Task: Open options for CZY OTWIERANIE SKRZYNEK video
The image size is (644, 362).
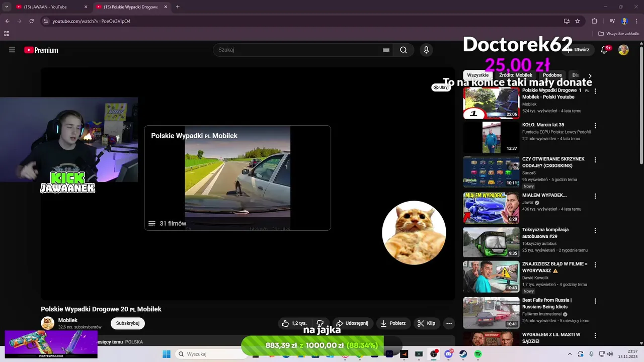Action: 595,160
